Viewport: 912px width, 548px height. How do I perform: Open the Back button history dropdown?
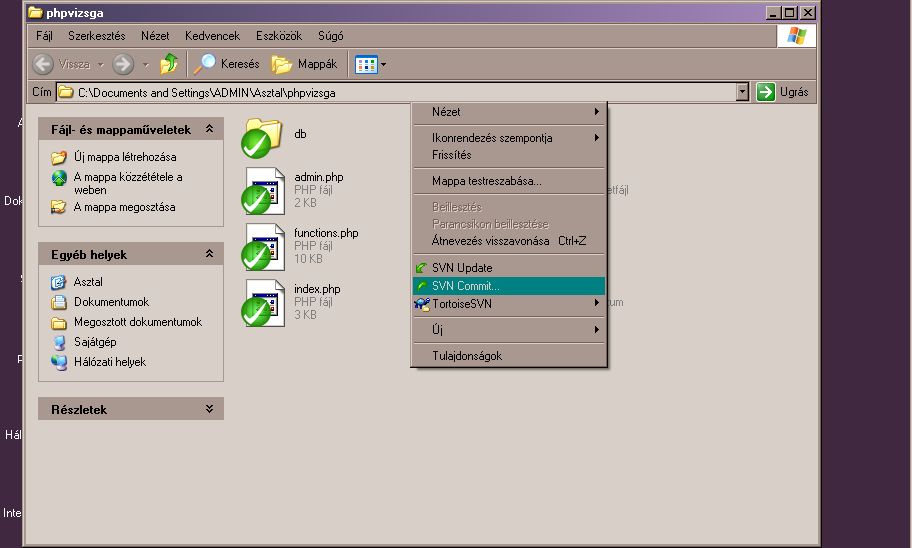click(x=101, y=65)
